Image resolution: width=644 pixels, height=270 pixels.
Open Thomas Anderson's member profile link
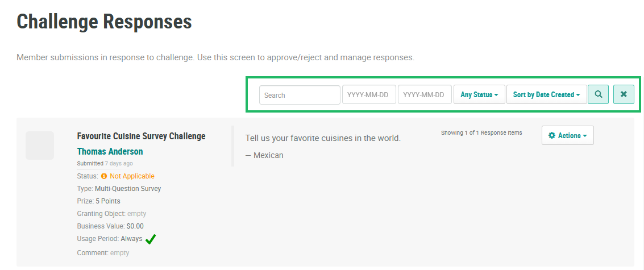point(110,151)
